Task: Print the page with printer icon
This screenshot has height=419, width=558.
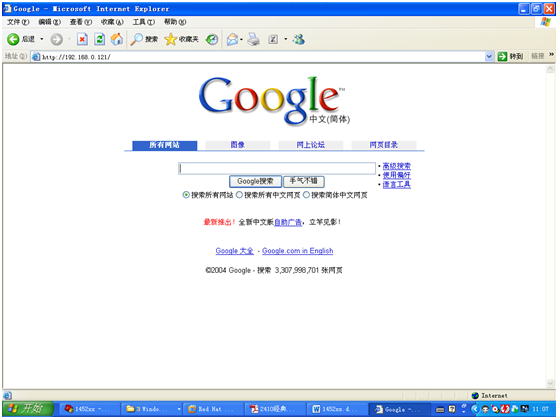Action: pos(253,39)
